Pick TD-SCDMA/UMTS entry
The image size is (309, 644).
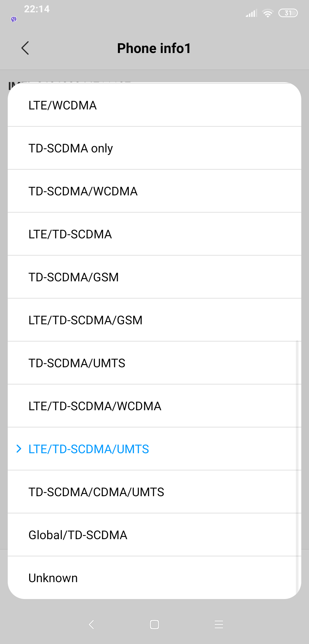coord(154,363)
